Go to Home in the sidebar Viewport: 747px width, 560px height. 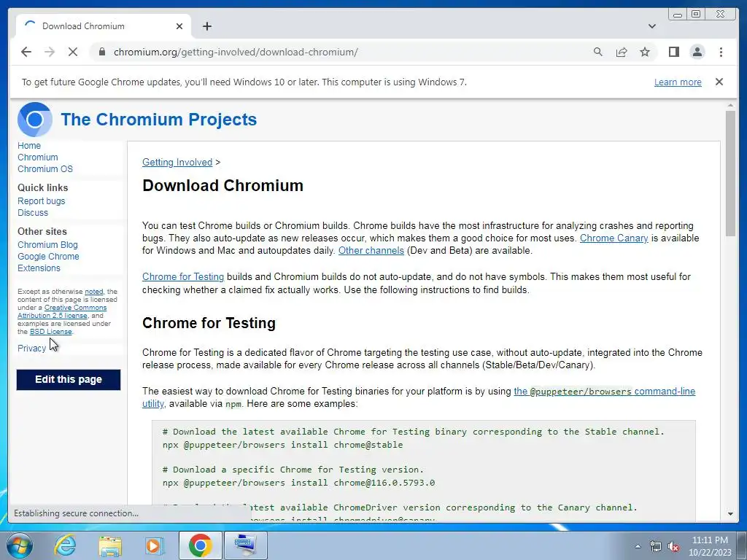[x=29, y=146]
